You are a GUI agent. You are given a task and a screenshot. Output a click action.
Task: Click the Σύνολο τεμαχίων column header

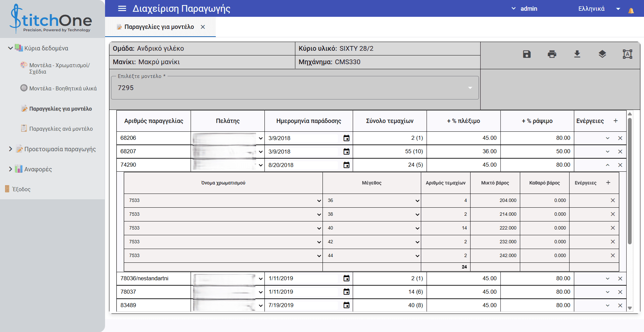(390, 121)
